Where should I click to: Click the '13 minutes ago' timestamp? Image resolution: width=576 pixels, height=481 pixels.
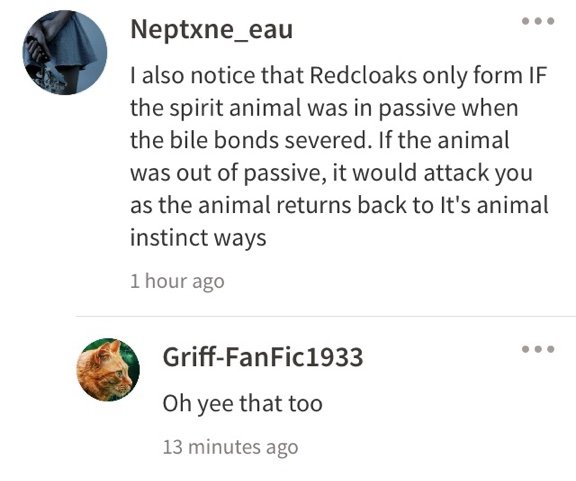coord(230,447)
